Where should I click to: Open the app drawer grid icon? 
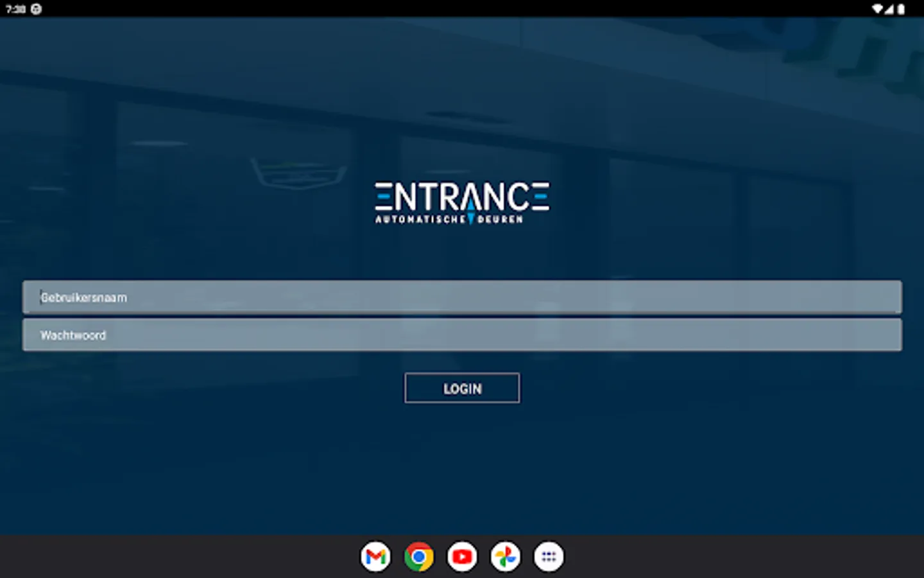(x=549, y=557)
